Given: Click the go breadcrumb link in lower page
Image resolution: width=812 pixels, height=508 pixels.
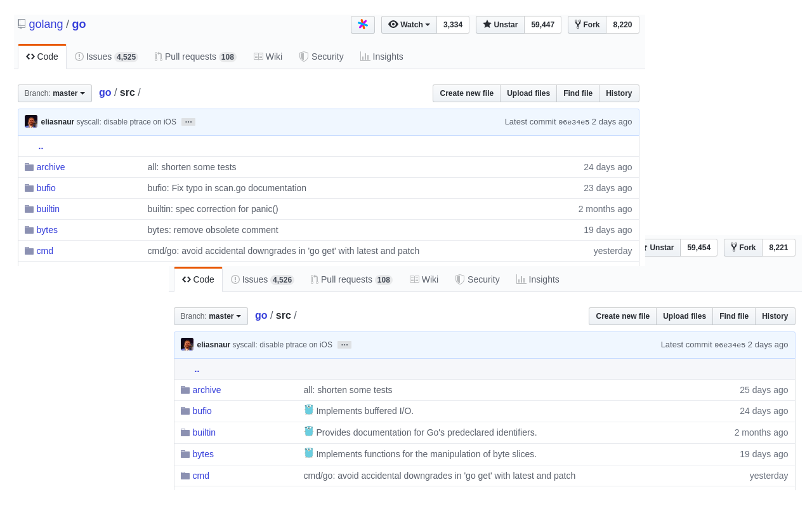Looking at the screenshot, I should click(x=261, y=315).
